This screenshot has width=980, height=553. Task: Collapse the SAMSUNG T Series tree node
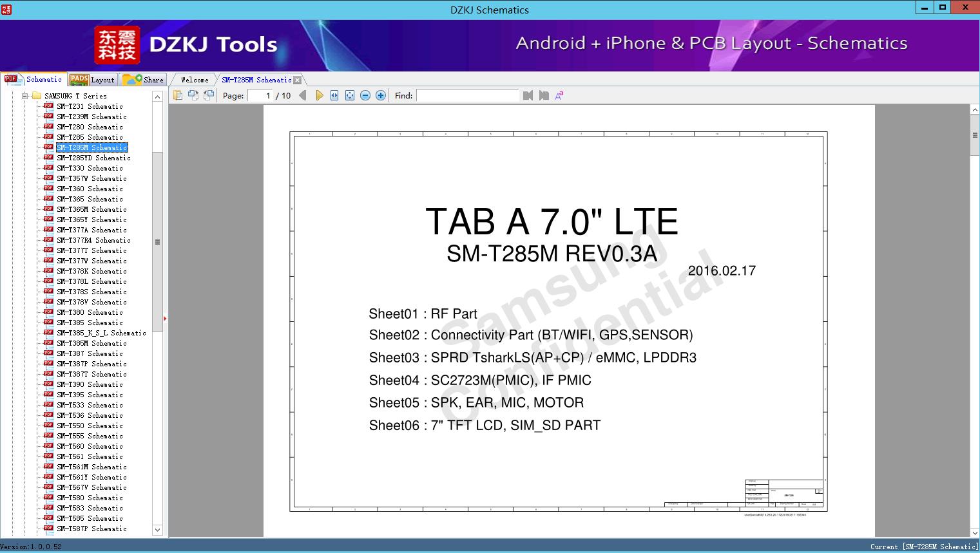point(25,96)
